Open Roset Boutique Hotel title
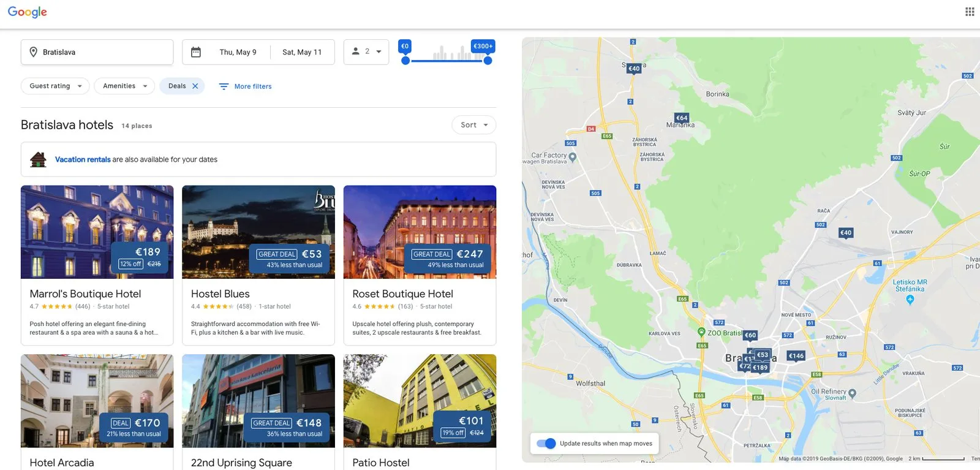This screenshot has height=470, width=980. [x=402, y=294]
